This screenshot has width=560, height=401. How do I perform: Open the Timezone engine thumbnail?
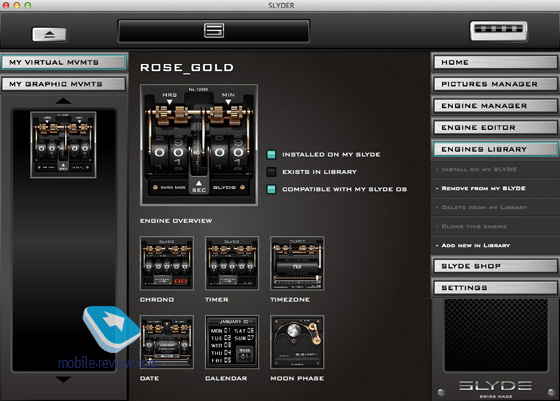tap(297, 263)
